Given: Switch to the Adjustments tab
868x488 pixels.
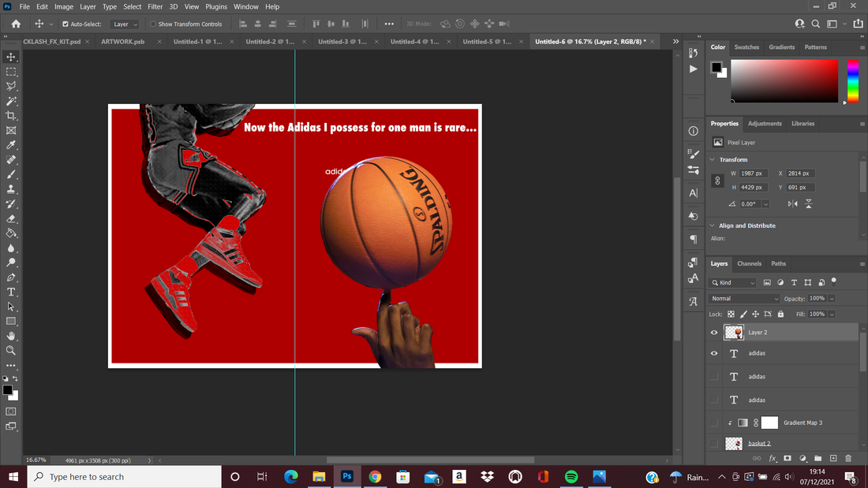Looking at the screenshot, I should [765, 124].
